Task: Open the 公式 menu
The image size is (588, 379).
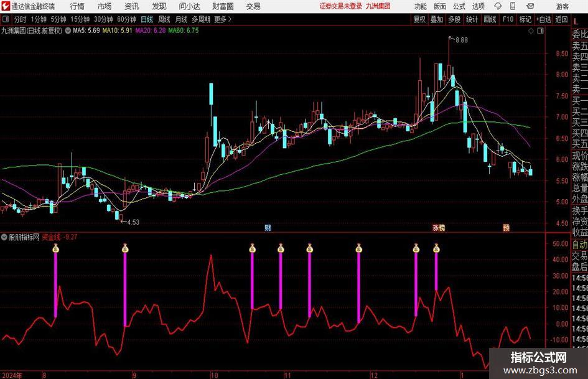Action: click(459, 6)
